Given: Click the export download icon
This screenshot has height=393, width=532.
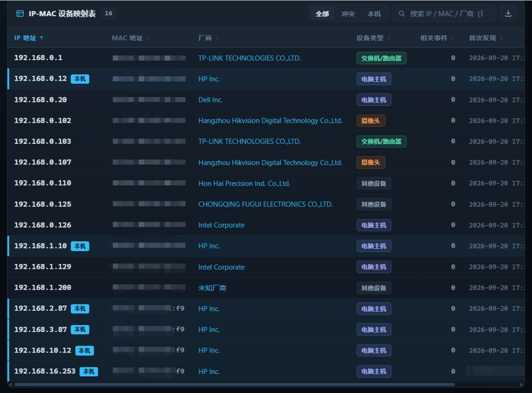Looking at the screenshot, I should pyautogui.click(x=508, y=14).
